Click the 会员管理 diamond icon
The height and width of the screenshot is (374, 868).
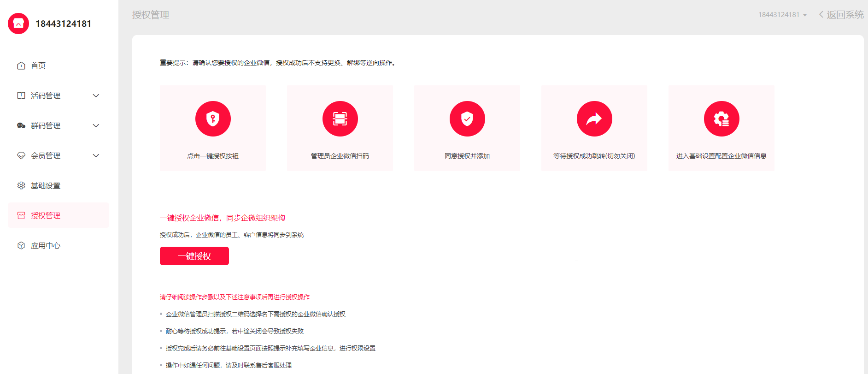tap(21, 155)
